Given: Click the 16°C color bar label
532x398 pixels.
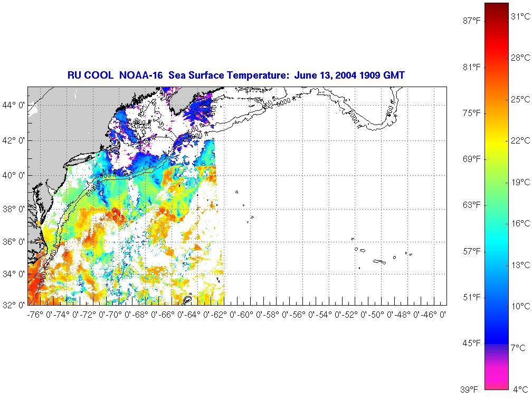Looking at the screenshot, I should coord(521,223).
